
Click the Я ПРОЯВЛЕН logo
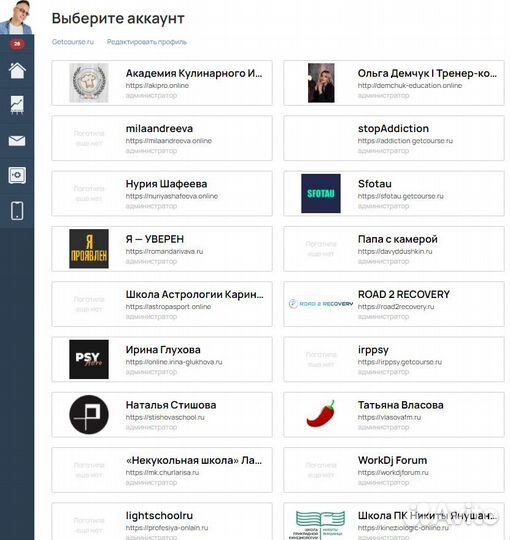89,249
